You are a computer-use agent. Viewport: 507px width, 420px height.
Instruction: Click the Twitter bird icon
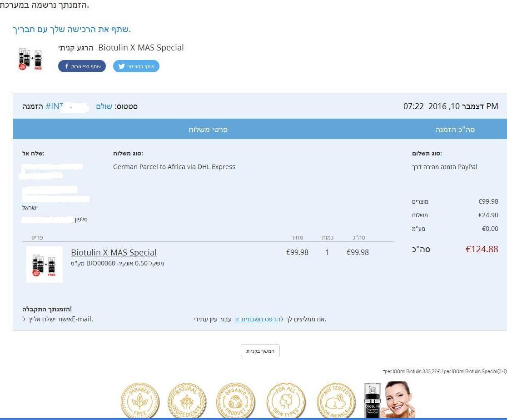(121, 66)
